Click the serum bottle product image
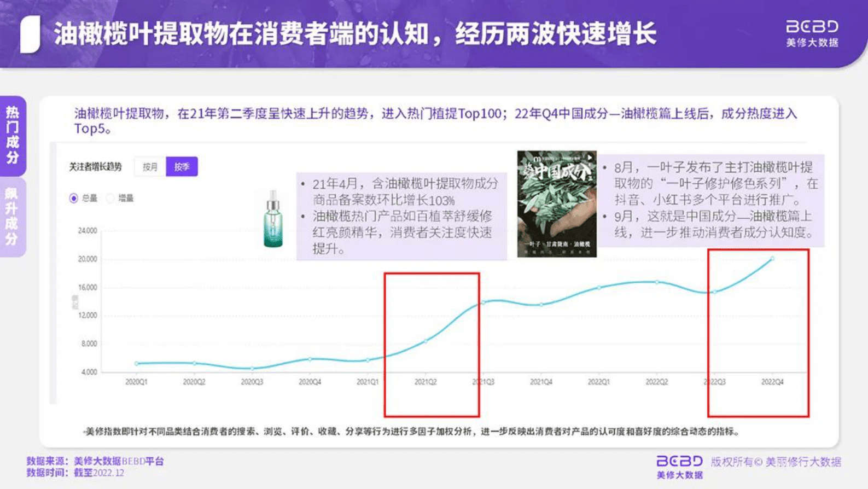This screenshot has width=868, height=489. [x=273, y=219]
